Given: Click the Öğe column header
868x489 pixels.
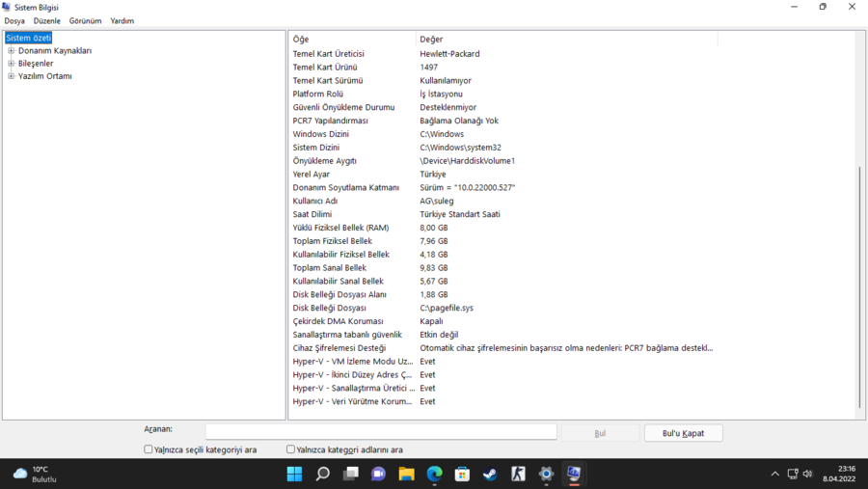Looking at the screenshot, I should 352,40.
